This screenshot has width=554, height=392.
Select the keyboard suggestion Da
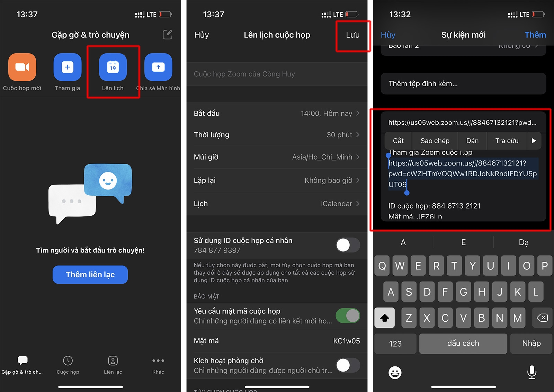pyautogui.click(x=524, y=242)
